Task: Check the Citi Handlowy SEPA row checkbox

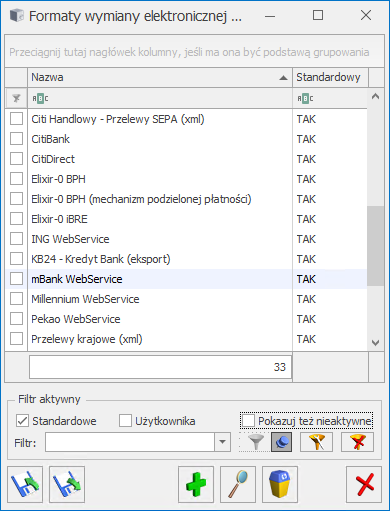Action: coord(16,119)
